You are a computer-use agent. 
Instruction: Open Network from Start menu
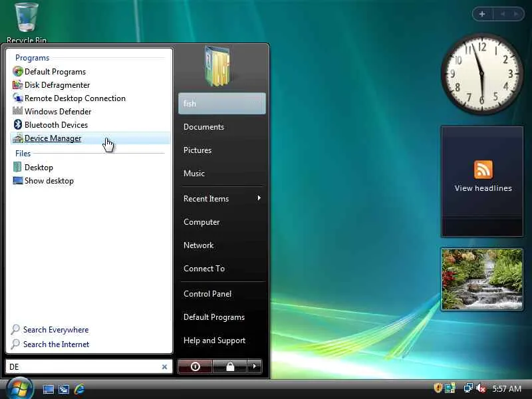pyautogui.click(x=198, y=245)
